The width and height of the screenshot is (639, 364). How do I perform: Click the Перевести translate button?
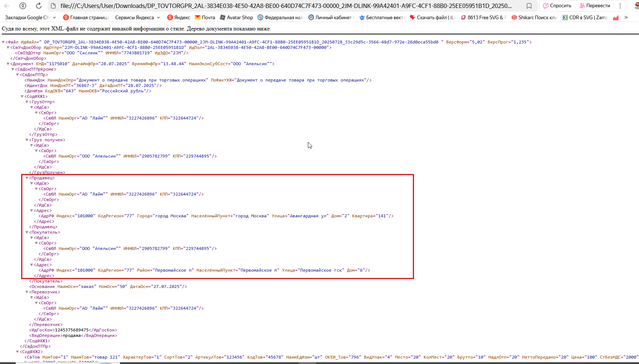point(595,6)
